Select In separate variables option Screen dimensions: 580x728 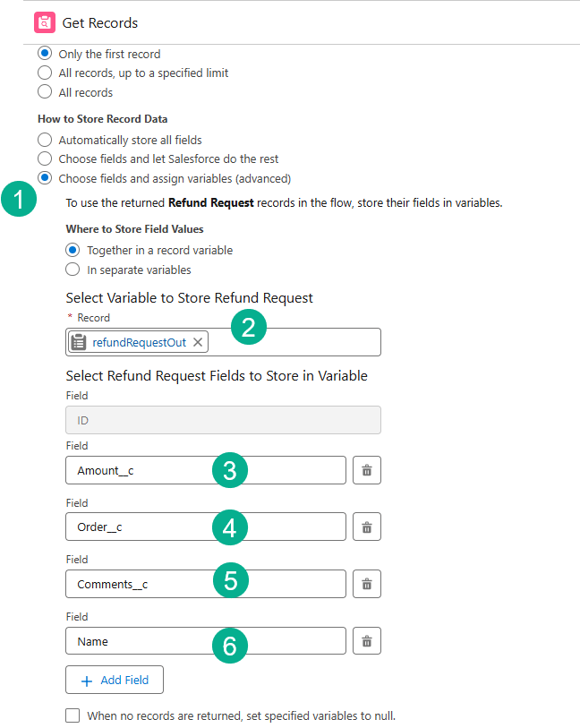pos(73,270)
